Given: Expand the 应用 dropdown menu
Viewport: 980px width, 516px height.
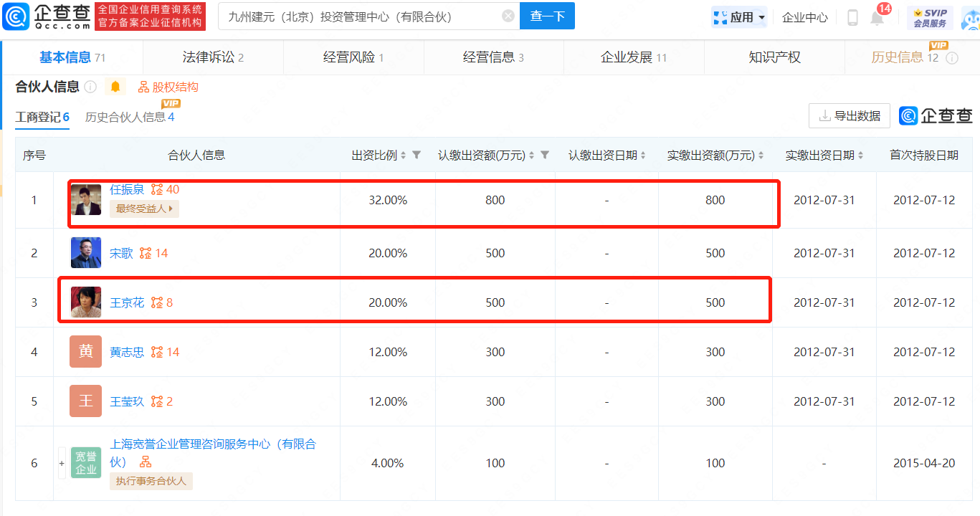Looking at the screenshot, I should pyautogui.click(x=739, y=17).
